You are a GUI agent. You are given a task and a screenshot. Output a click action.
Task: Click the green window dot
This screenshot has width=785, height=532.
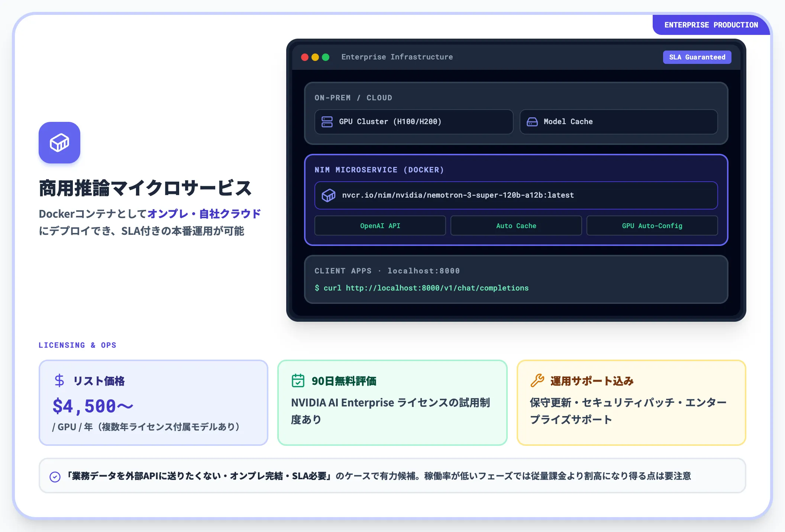tap(326, 57)
